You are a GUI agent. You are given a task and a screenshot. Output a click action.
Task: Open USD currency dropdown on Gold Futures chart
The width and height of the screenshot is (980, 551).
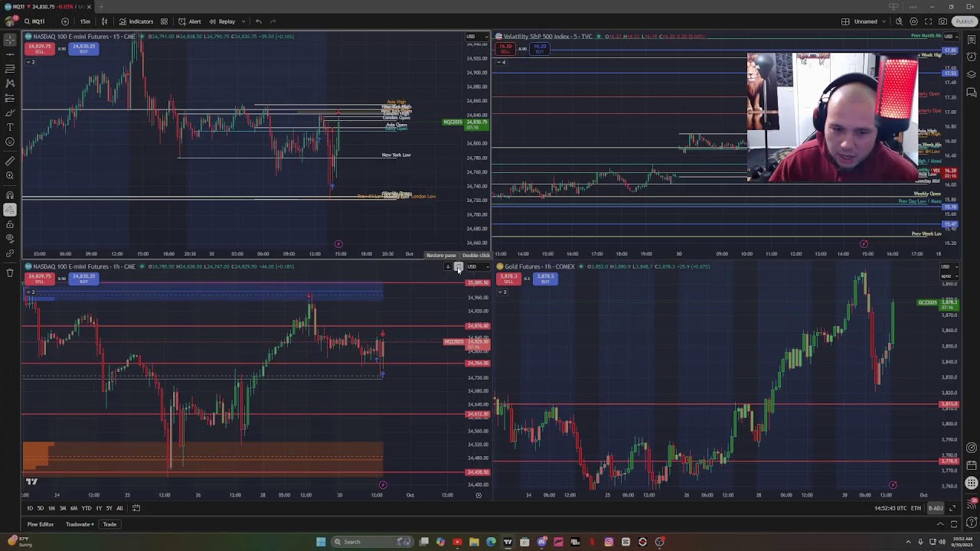(x=948, y=266)
